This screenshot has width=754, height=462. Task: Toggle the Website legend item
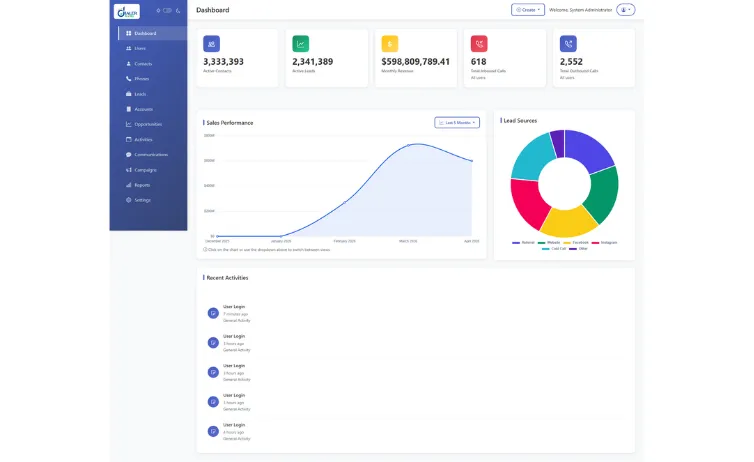[549, 243]
